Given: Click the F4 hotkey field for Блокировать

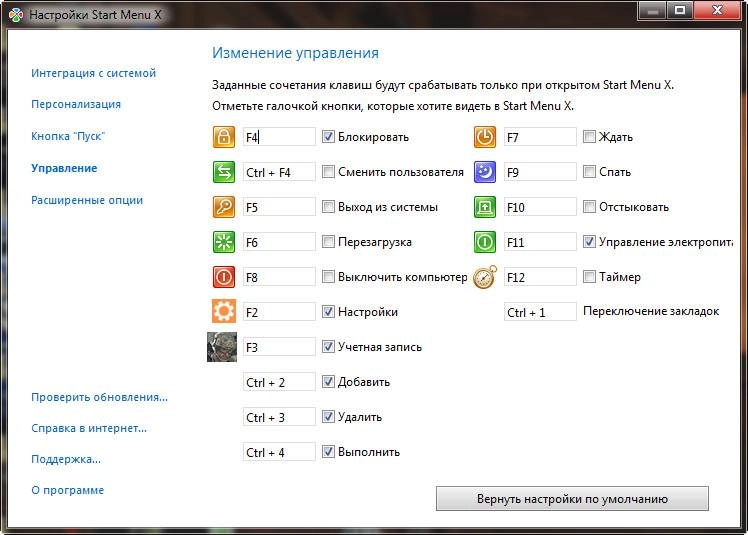Looking at the screenshot, I should (x=279, y=137).
